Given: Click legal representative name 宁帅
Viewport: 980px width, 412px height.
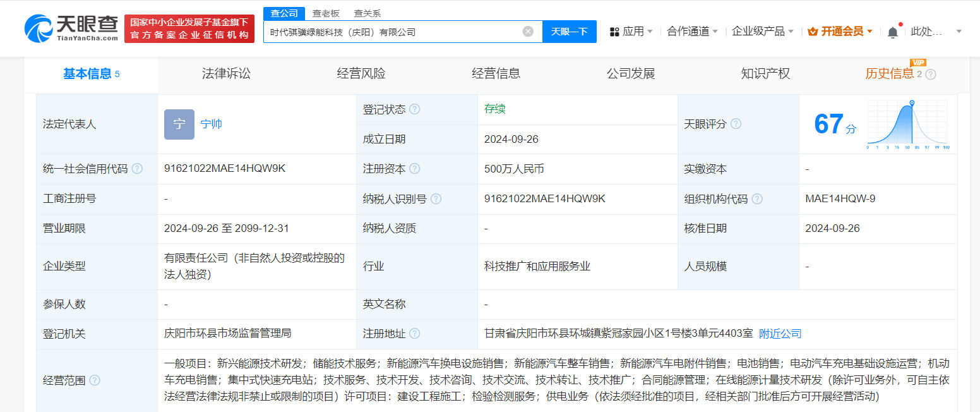Looking at the screenshot, I should [x=211, y=124].
